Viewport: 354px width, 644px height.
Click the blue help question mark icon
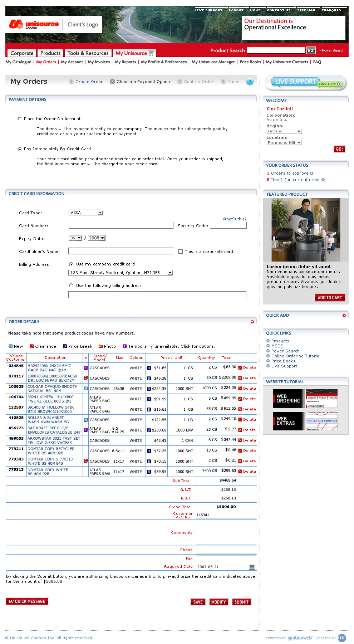click(x=250, y=82)
